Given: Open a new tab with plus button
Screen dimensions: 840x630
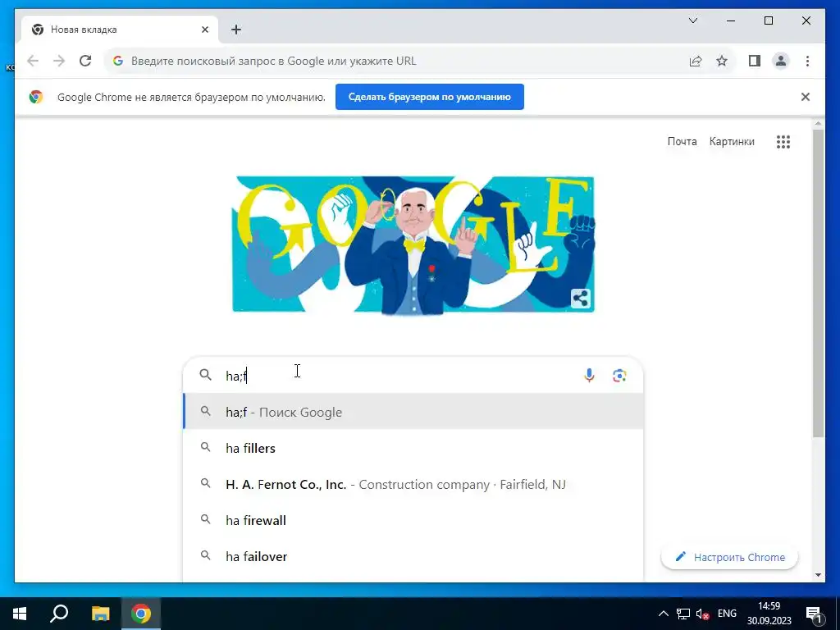Looking at the screenshot, I should tap(235, 30).
